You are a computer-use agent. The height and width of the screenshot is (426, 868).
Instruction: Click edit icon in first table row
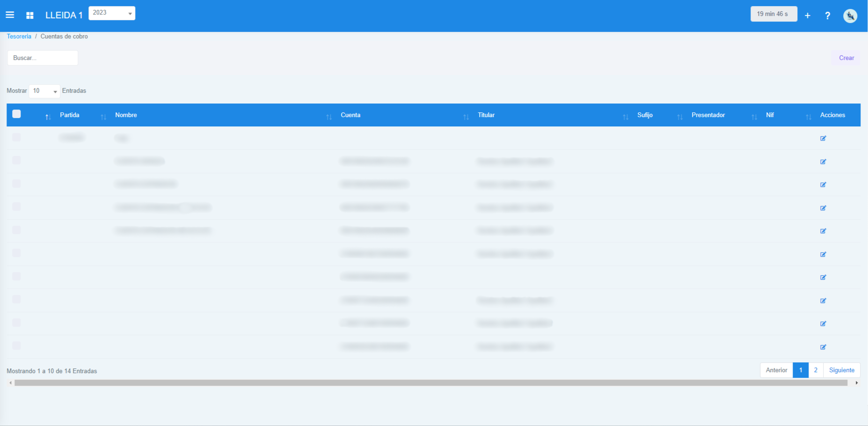point(823,138)
